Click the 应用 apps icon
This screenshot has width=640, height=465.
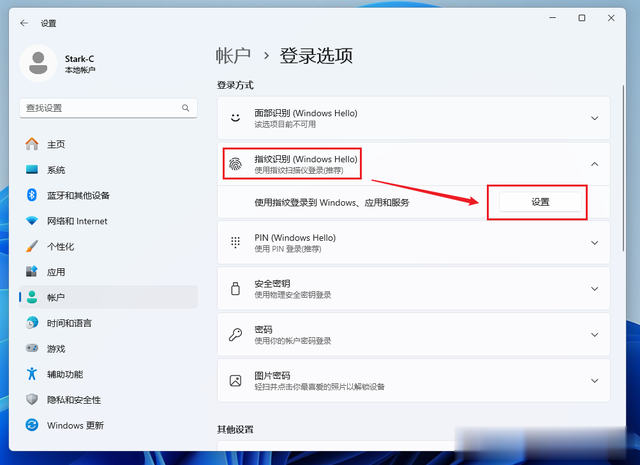(x=32, y=271)
